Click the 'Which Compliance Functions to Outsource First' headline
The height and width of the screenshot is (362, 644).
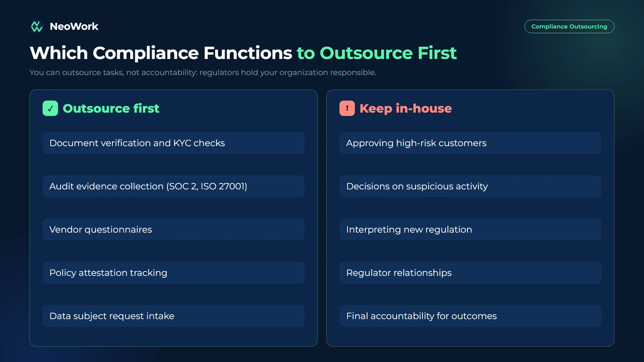click(x=243, y=53)
